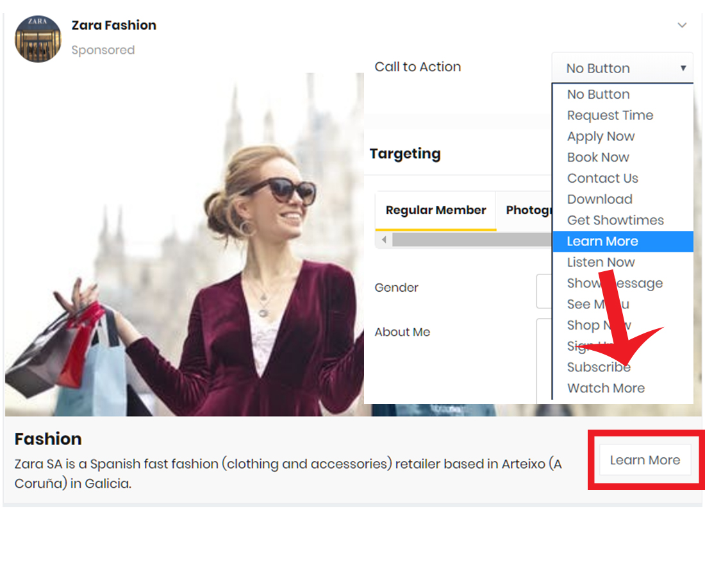Viewport: 705px width, 588px height.
Task: Pick Apply Now call to action
Action: (601, 137)
